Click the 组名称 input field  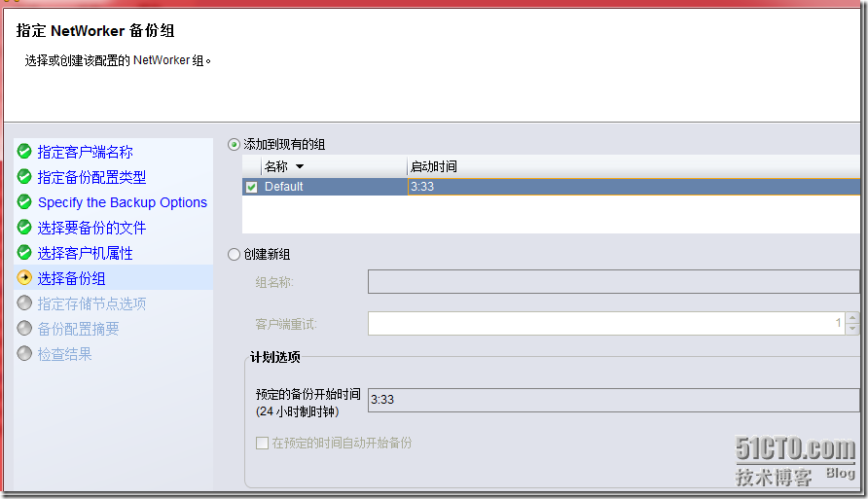click(x=613, y=281)
